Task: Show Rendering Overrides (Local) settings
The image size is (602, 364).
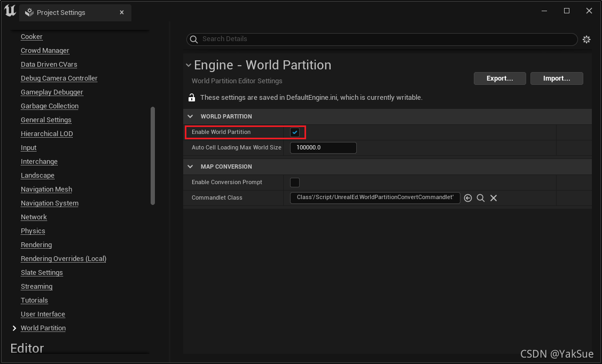Action: [64, 258]
